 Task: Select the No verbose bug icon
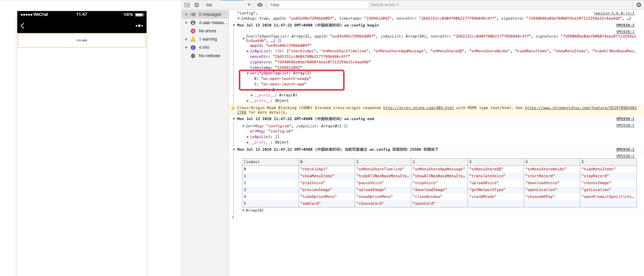click(193, 56)
